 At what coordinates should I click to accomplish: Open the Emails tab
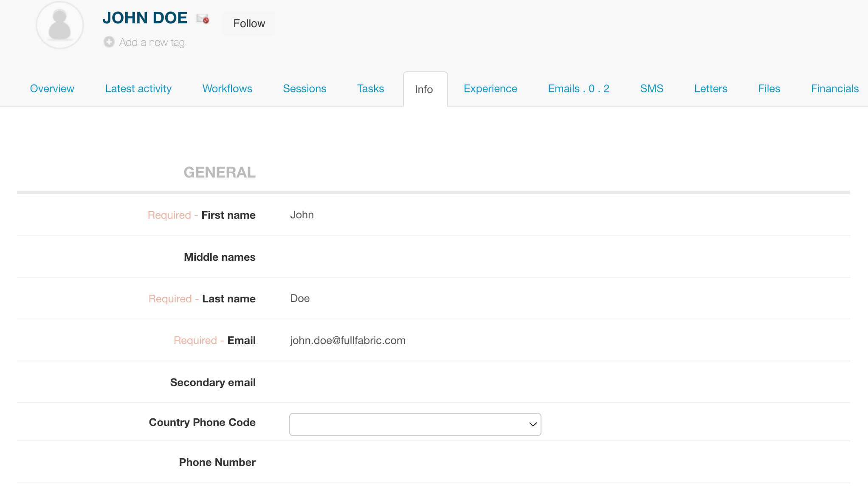[x=578, y=88]
